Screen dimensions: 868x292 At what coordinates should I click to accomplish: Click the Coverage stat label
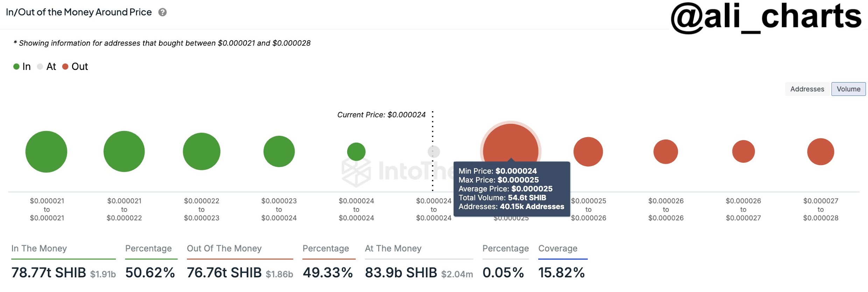pos(558,248)
